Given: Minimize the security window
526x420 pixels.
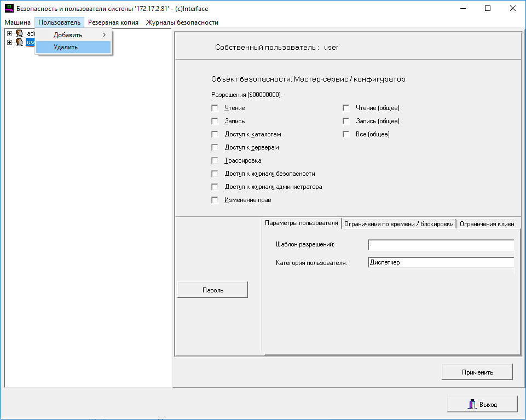Looking at the screenshot, I should [463, 9].
